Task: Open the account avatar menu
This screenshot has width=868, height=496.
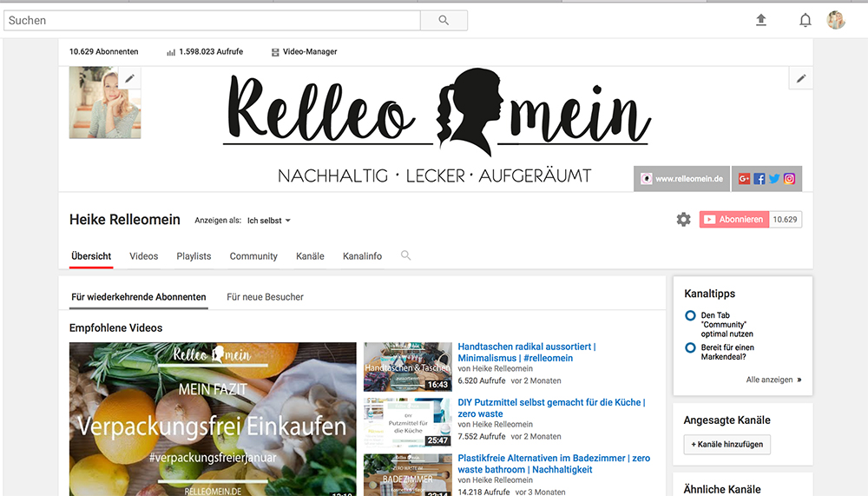Action: [836, 20]
